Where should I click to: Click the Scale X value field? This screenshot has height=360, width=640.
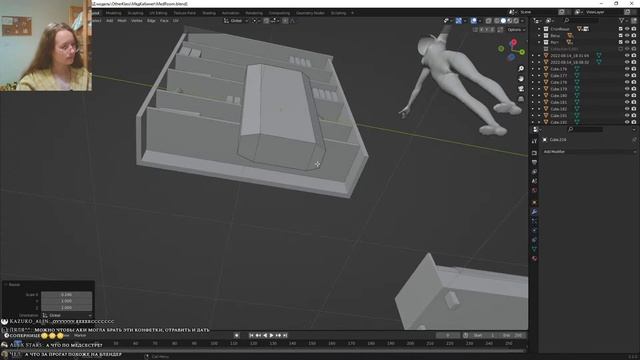[67, 294]
